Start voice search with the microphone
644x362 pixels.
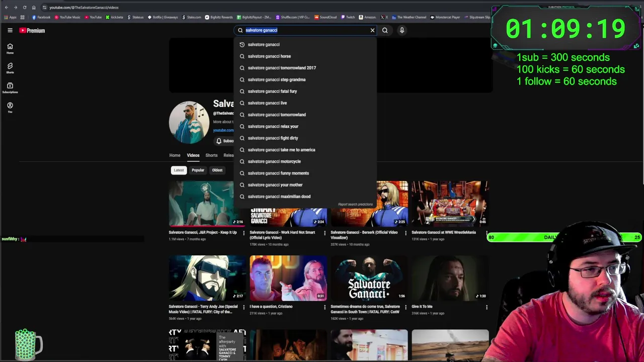402,30
